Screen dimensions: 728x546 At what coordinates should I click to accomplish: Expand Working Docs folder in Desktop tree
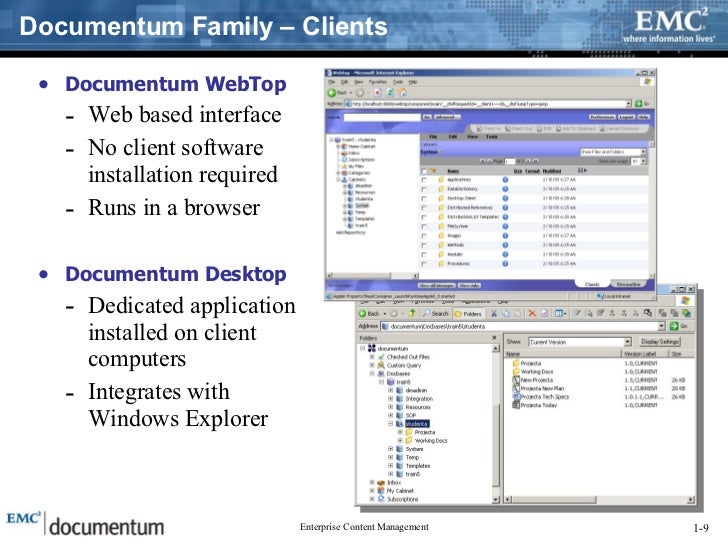(400, 441)
